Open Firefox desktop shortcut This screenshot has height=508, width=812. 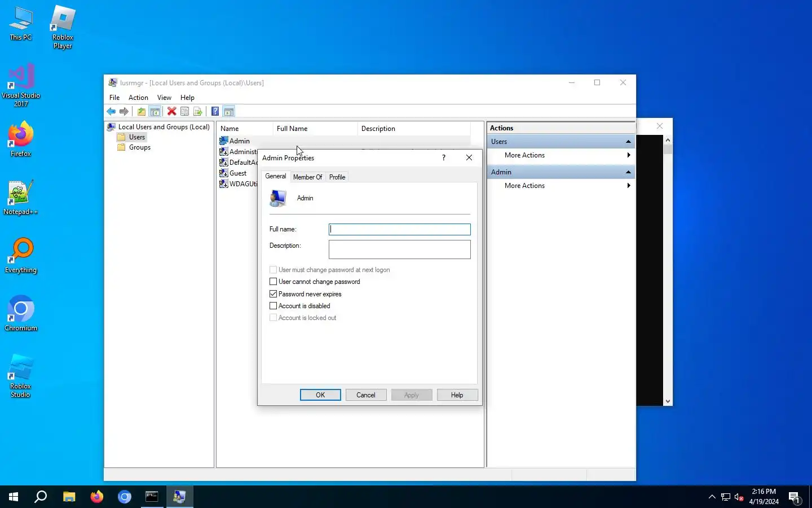21,139
